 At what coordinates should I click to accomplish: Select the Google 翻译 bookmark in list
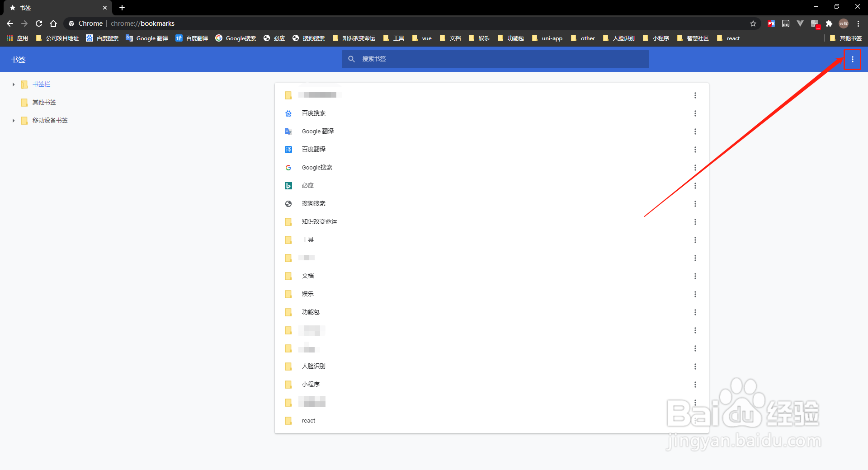point(491,132)
